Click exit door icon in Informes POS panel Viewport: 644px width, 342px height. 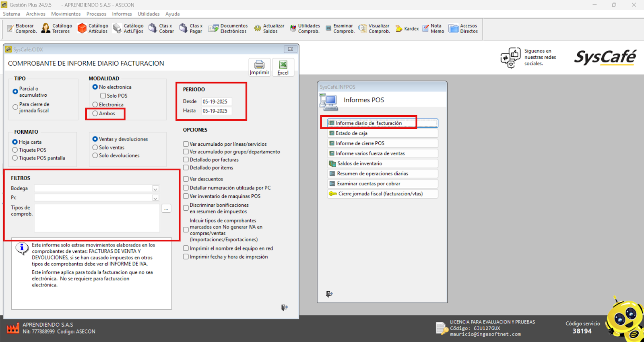329,294
